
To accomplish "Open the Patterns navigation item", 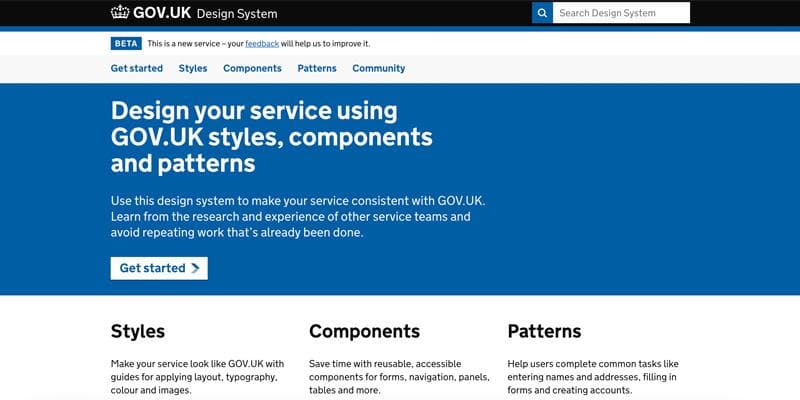I will [317, 68].
